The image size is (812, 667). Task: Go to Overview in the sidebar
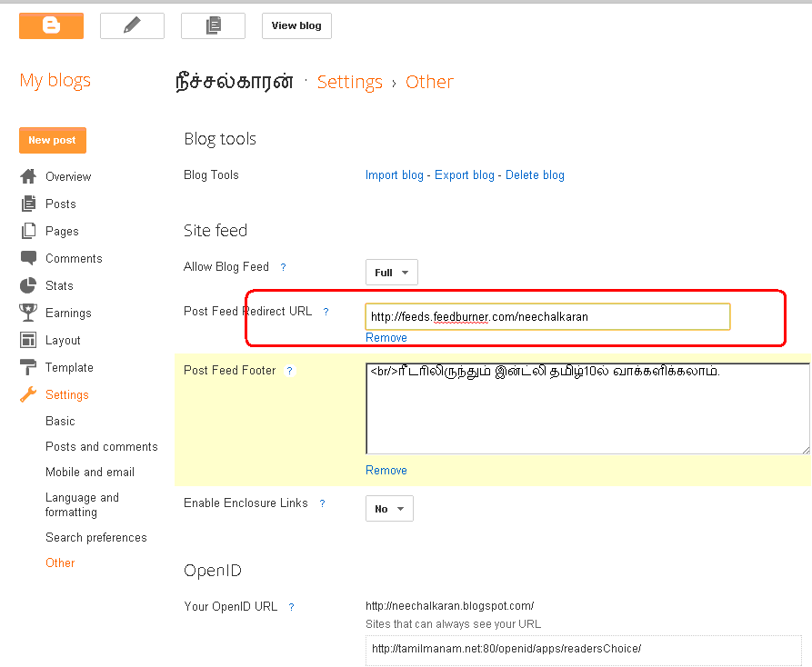pos(68,176)
